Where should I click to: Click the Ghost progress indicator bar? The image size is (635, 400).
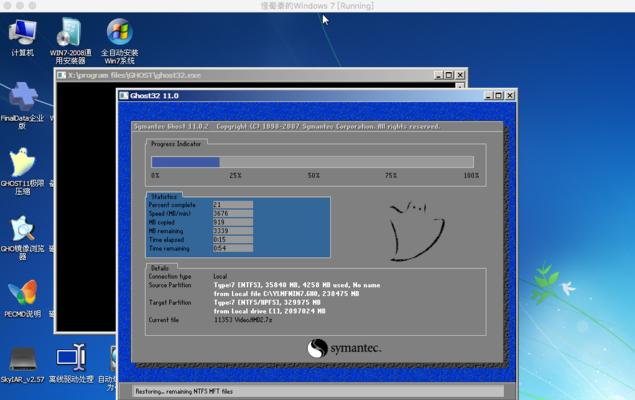pyautogui.click(x=312, y=162)
